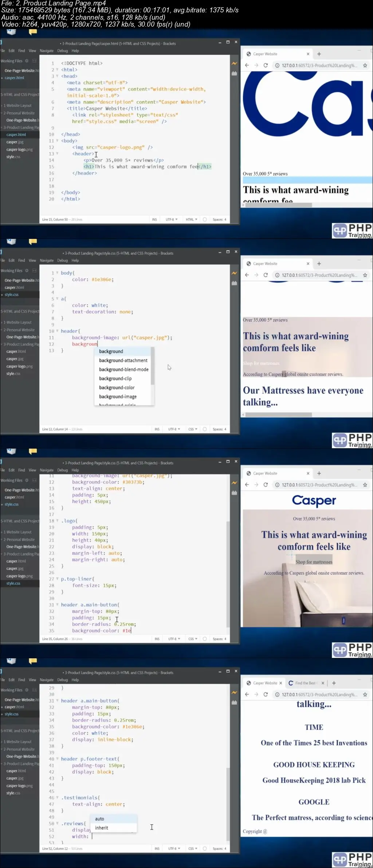Open Extension Manager in the .logo rule frame
This screenshot has width=373, height=868.
click(x=234, y=493)
